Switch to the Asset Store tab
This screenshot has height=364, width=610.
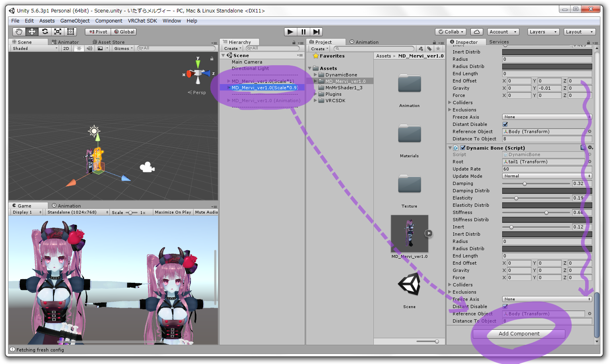tap(109, 42)
